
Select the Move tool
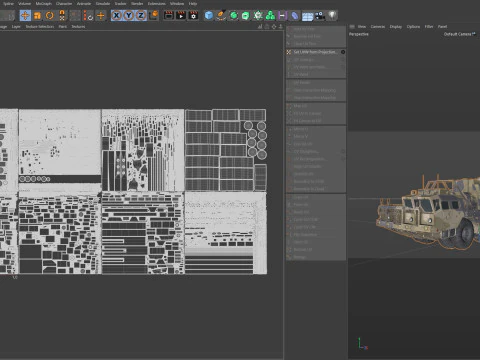point(25,16)
